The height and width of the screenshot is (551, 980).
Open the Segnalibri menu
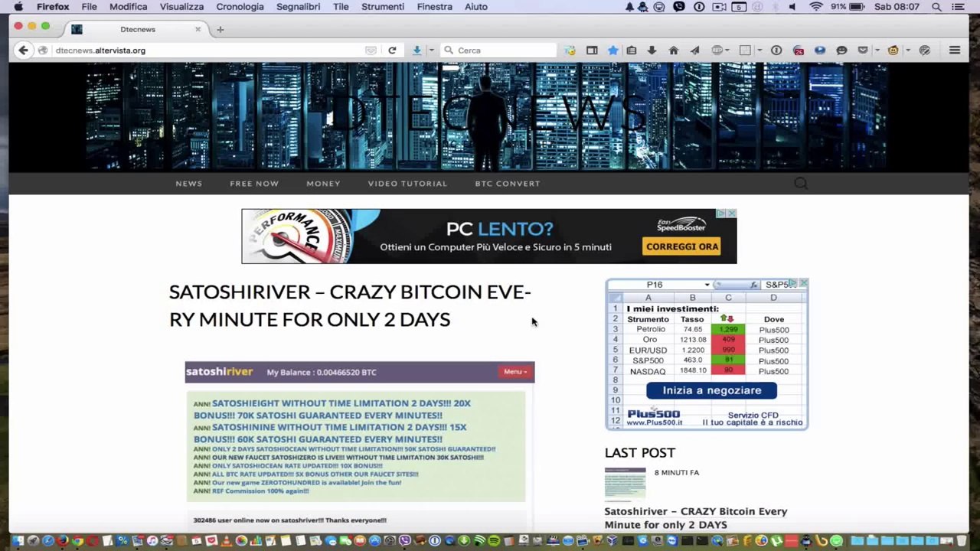point(299,7)
